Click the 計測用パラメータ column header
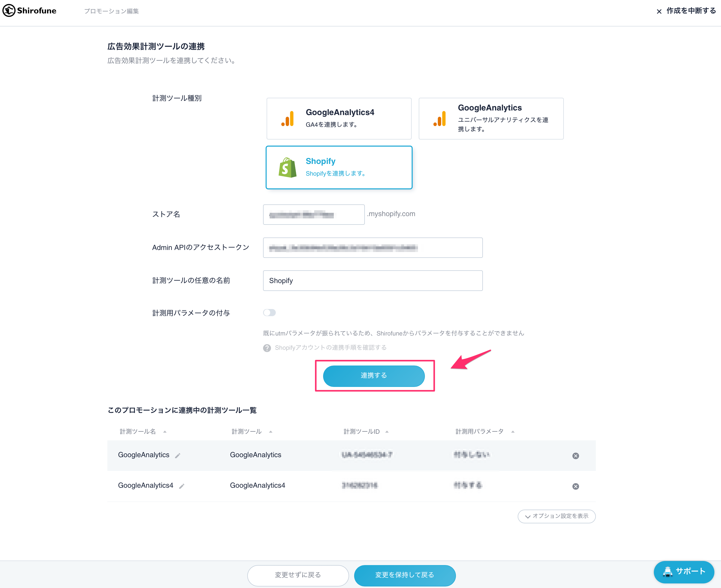 coord(480,431)
